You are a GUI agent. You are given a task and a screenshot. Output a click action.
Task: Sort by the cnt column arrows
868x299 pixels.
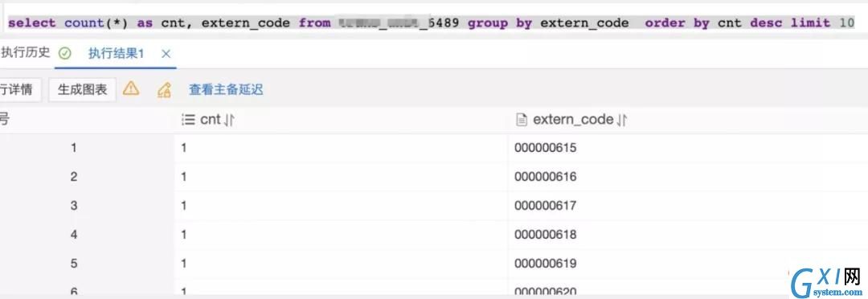[229, 120]
